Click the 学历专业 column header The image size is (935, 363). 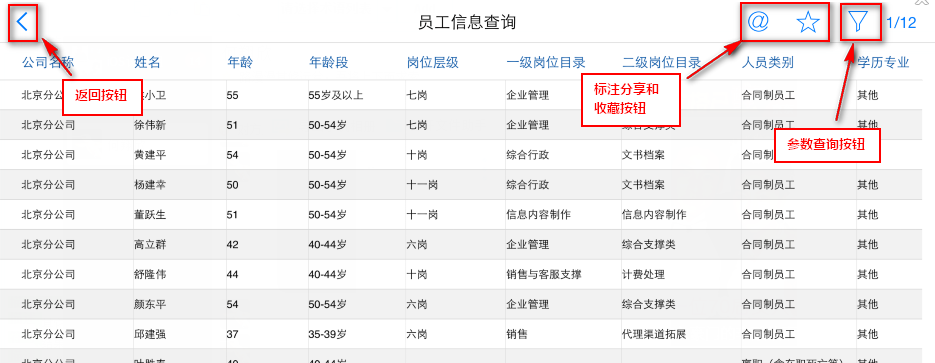[883, 62]
